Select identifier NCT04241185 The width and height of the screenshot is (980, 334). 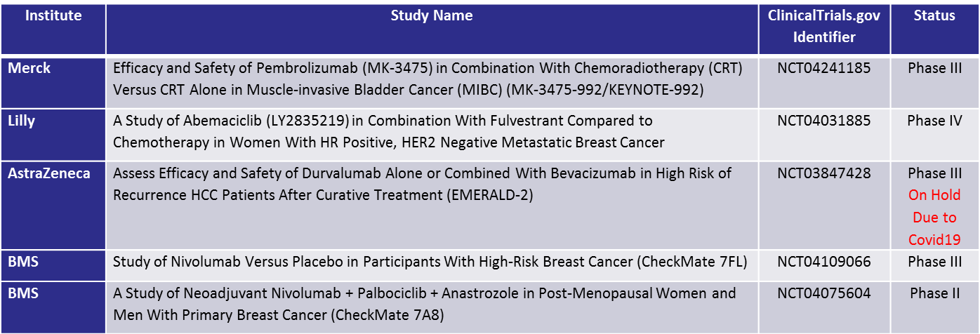824,68
